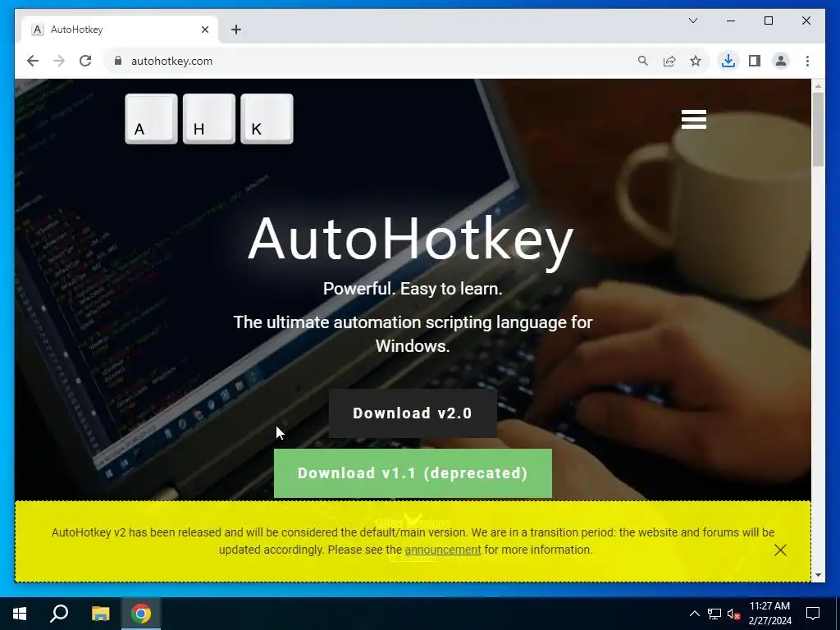Share this page via the share icon
This screenshot has width=840, height=630.
[669, 61]
